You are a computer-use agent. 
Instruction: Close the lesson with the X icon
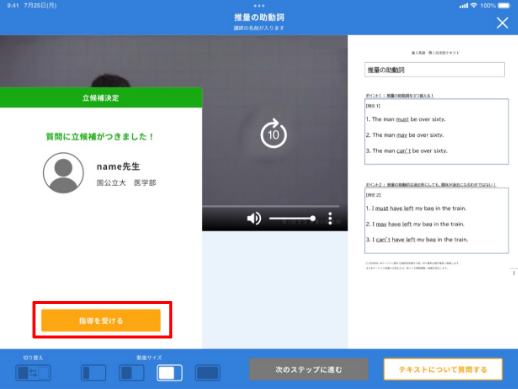click(502, 23)
